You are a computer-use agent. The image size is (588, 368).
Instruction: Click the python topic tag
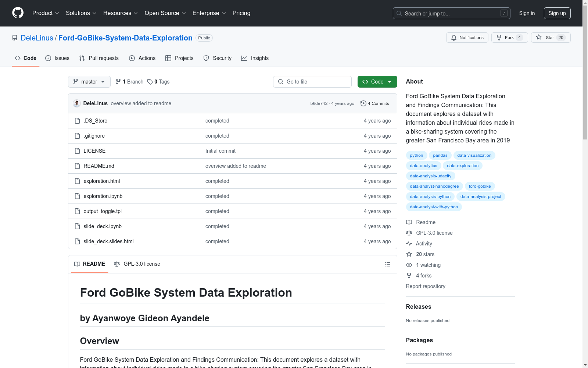(416, 155)
